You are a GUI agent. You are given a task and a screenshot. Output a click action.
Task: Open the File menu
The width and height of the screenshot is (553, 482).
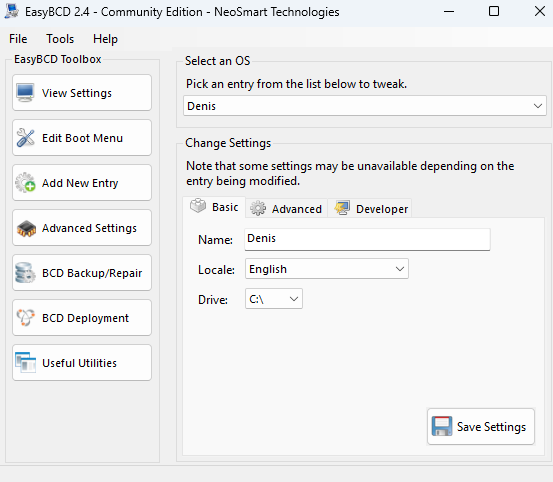click(18, 39)
